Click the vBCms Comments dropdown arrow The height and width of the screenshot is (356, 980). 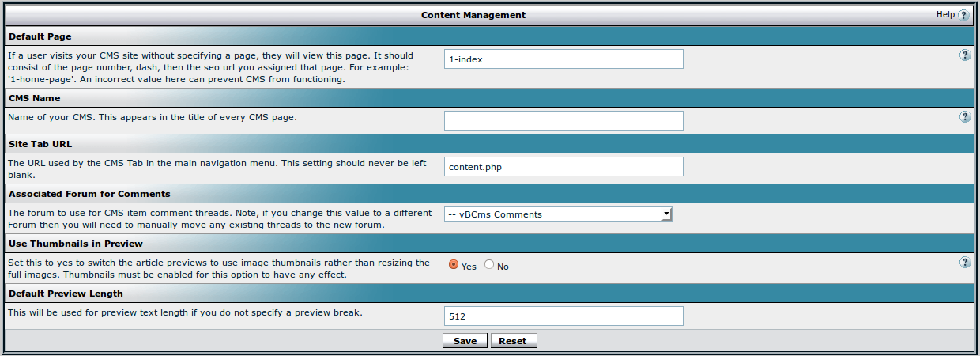(x=666, y=214)
